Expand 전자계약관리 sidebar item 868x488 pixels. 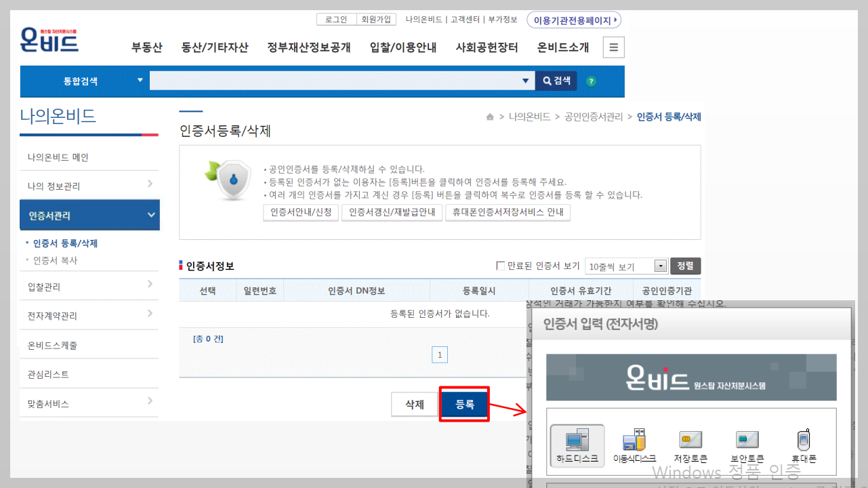[89, 316]
